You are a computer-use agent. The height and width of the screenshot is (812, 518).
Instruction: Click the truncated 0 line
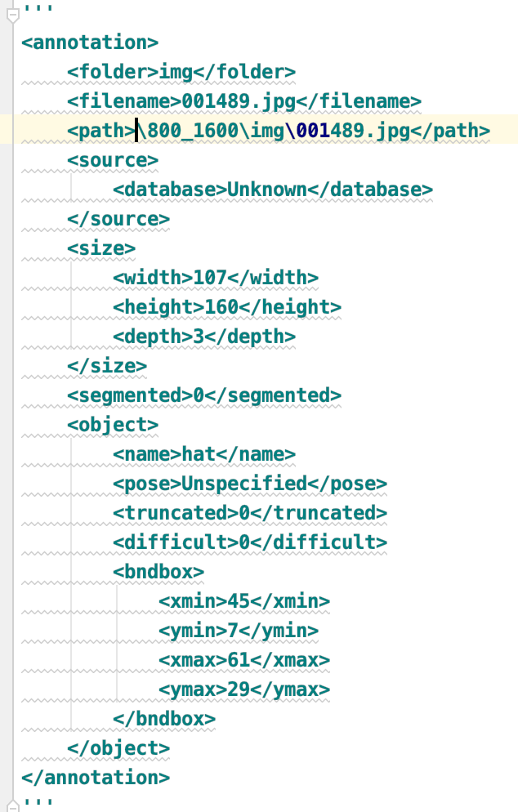250,513
